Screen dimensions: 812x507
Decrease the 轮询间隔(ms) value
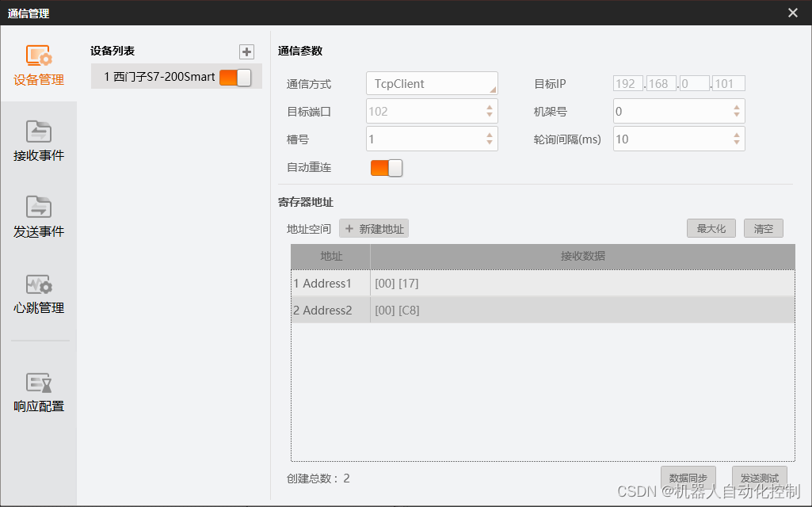[x=737, y=142]
